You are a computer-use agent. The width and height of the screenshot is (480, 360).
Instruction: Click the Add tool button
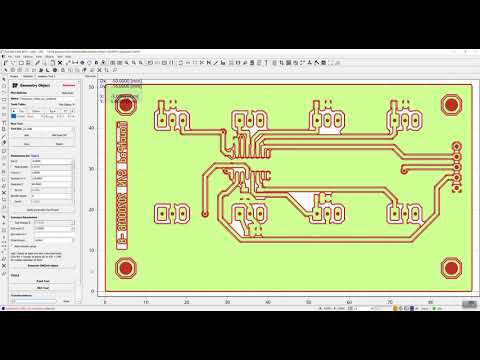[x=27, y=135]
